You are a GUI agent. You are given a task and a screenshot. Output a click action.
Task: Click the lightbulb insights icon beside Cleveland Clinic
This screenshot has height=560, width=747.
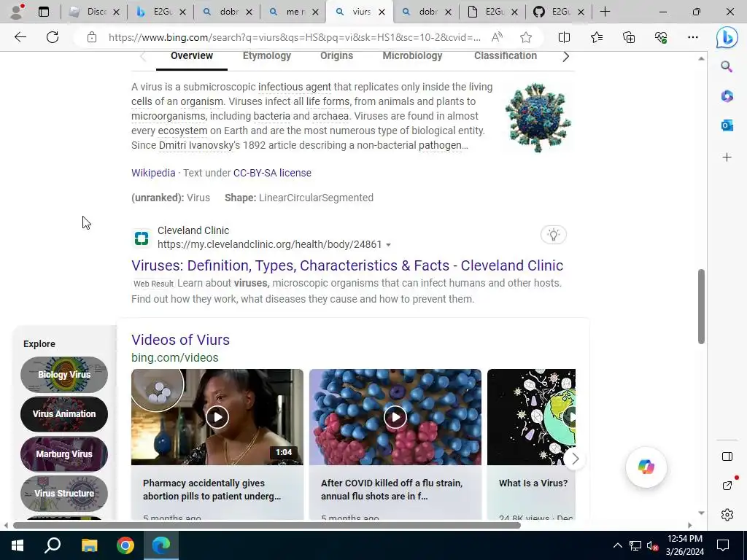tap(553, 234)
